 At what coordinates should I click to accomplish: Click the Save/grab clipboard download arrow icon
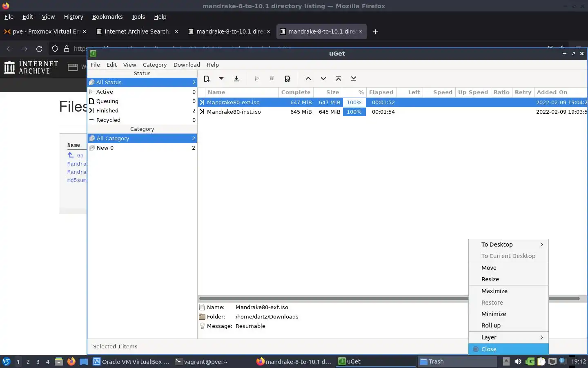pos(236,79)
